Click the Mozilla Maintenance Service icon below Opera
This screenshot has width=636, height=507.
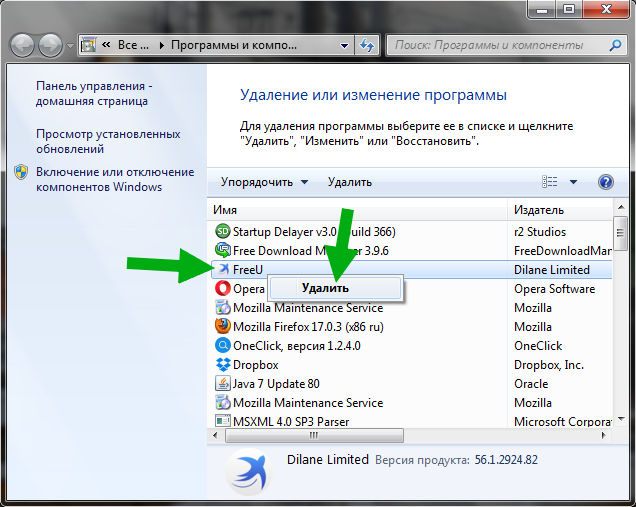(222, 307)
